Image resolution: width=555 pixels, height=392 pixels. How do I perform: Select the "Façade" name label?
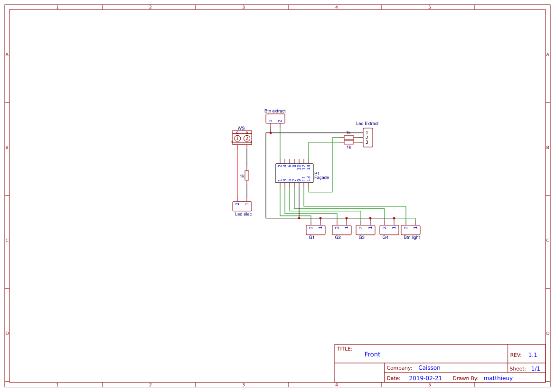(x=322, y=177)
